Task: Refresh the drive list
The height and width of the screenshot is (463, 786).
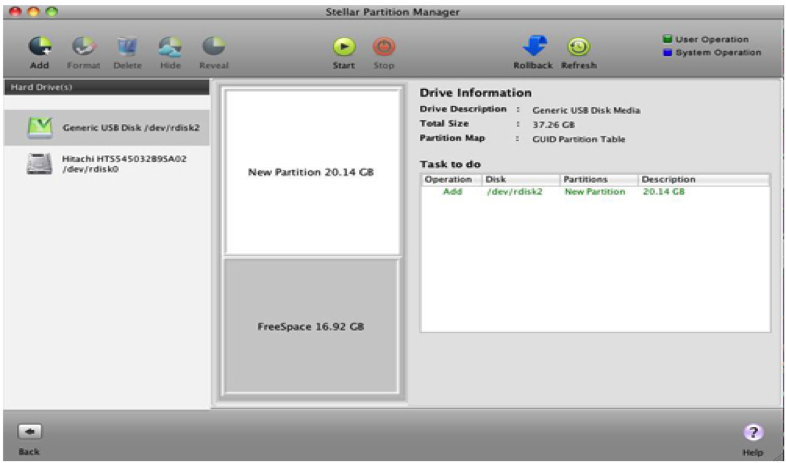Action: coord(578,47)
